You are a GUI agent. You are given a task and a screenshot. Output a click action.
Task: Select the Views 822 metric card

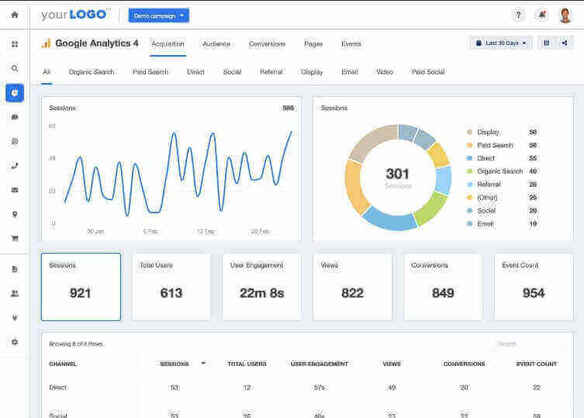pos(352,287)
